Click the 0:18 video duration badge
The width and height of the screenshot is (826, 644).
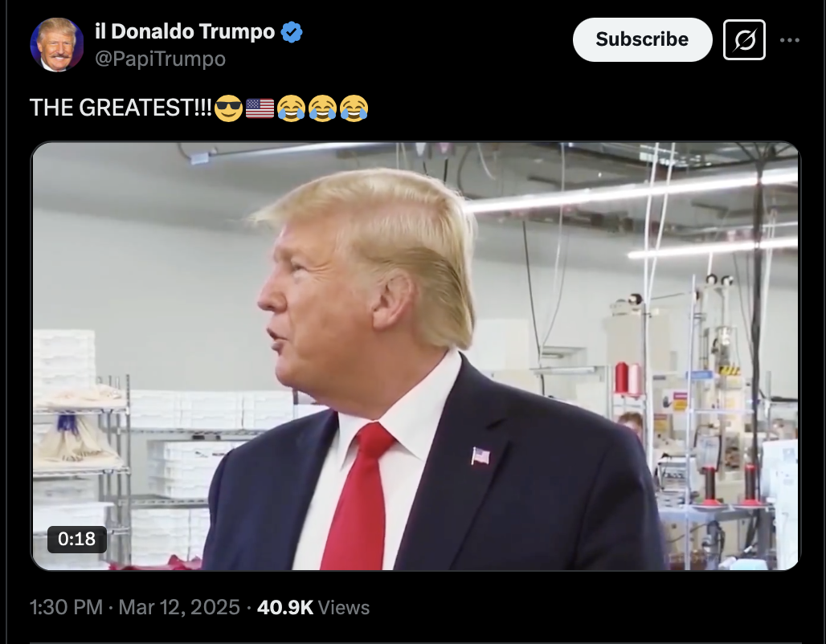click(77, 539)
